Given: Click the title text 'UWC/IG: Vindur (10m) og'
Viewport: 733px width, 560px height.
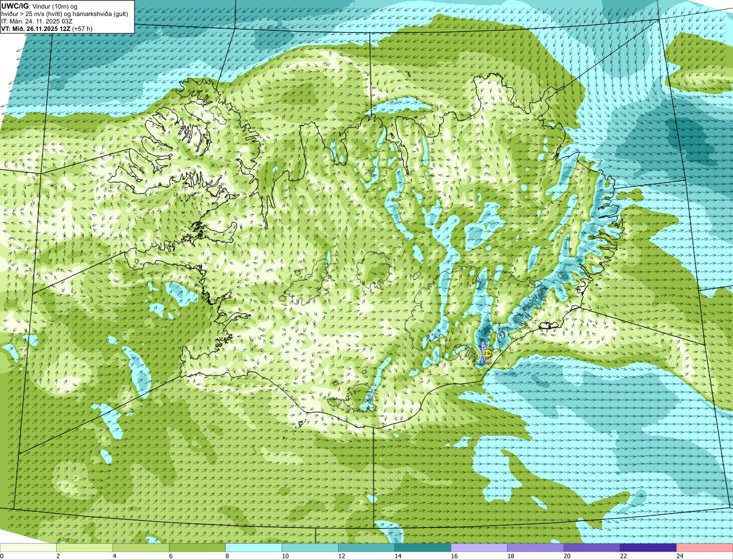Looking at the screenshot, I should click(40, 6).
